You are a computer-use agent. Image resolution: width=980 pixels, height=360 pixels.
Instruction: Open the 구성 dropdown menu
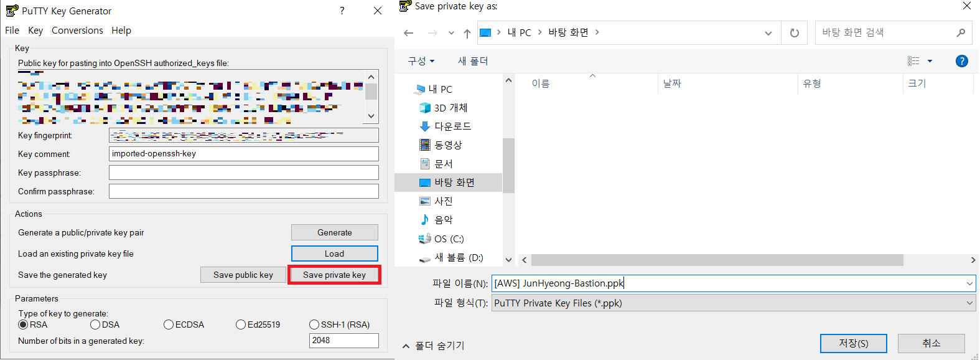point(421,61)
